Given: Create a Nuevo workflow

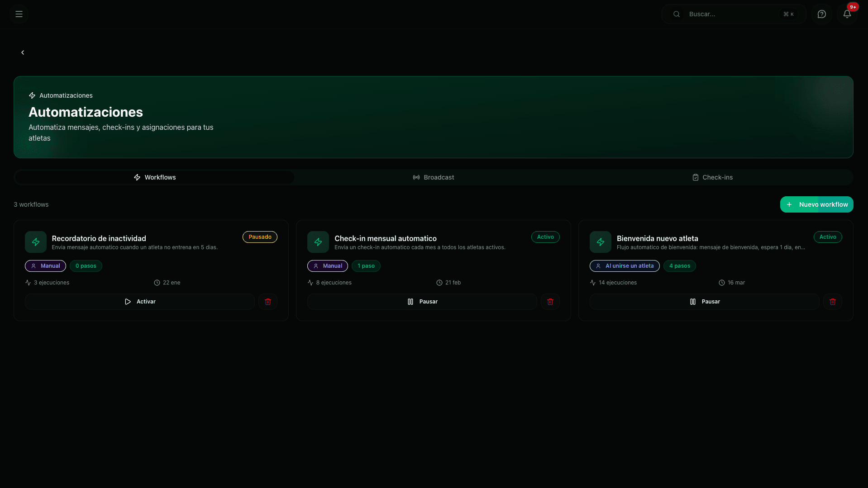Looking at the screenshot, I should coord(816,204).
